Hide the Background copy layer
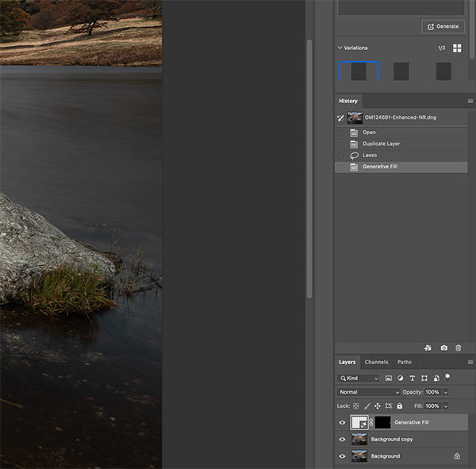Screen dimensions: 476x469 click(343, 440)
